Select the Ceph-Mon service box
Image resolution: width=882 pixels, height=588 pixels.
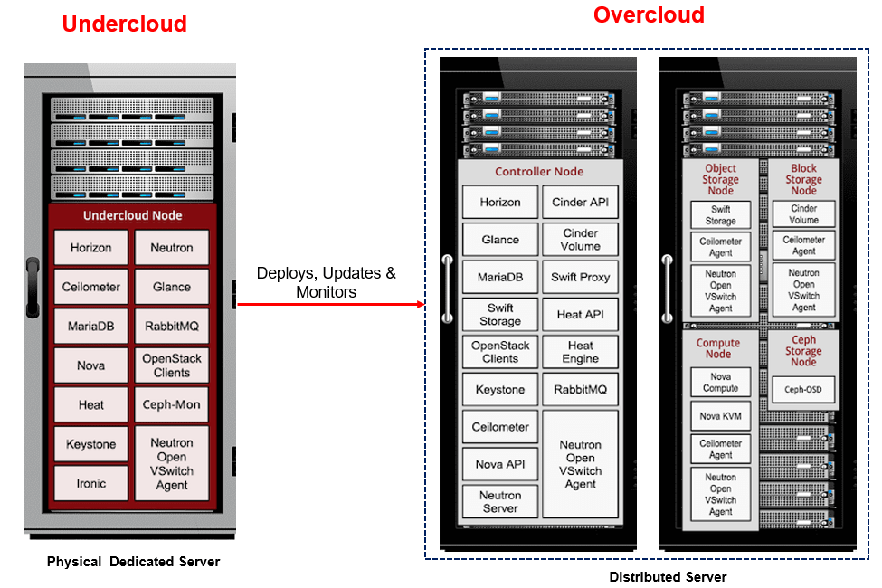click(172, 404)
